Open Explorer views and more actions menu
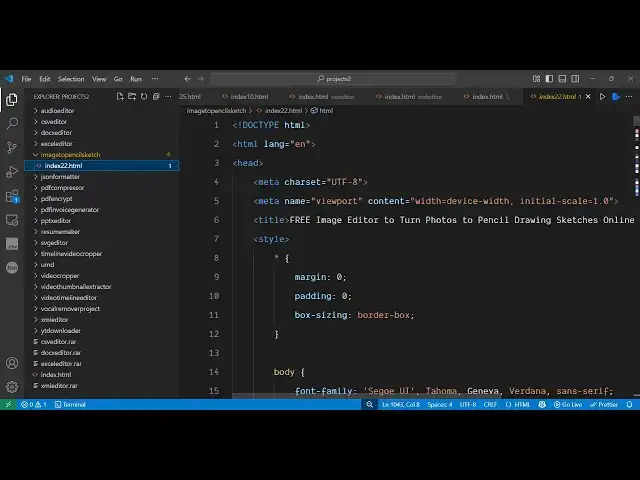Viewport: 640px width, 480px height. pyautogui.click(x=168, y=97)
